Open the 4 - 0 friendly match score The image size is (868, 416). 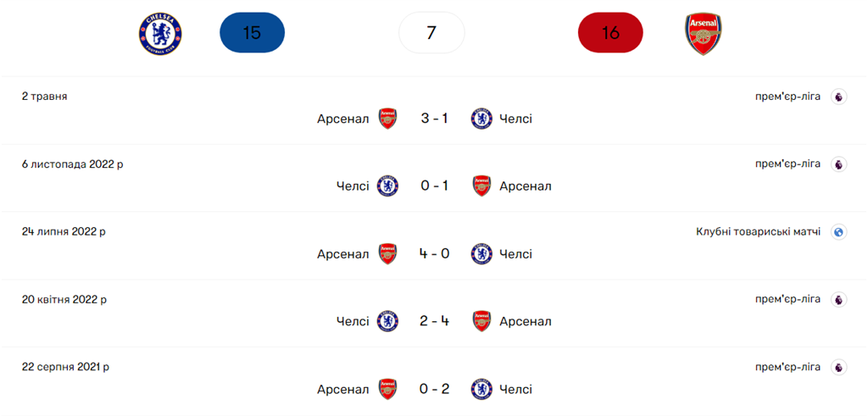pos(435,254)
